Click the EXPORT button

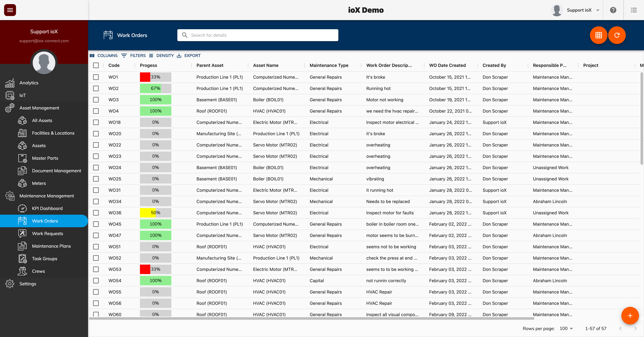coord(189,55)
